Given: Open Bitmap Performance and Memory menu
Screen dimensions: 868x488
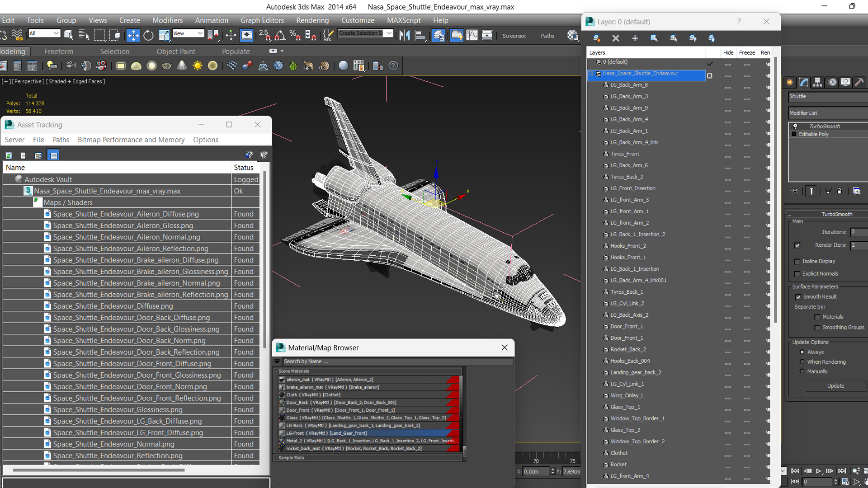Looking at the screenshot, I should (131, 140).
